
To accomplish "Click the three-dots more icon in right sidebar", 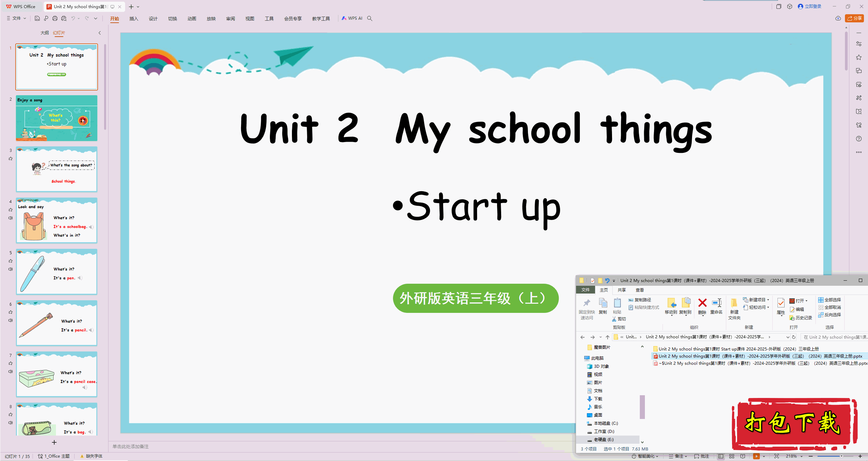I will click(859, 152).
